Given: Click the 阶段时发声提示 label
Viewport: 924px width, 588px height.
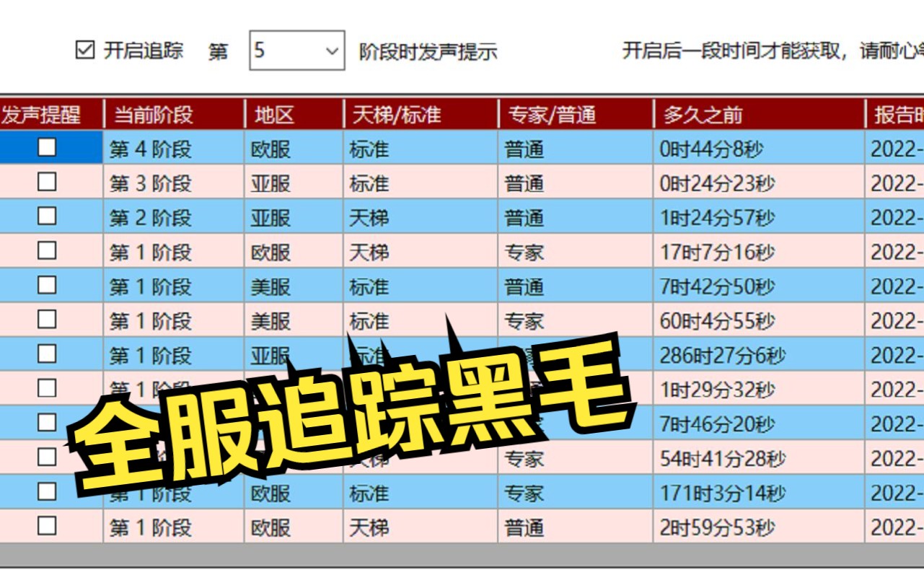Looking at the screenshot, I should tap(428, 52).
